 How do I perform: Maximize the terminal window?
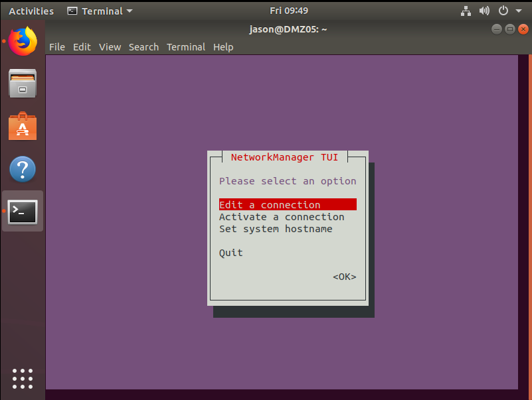pos(509,29)
